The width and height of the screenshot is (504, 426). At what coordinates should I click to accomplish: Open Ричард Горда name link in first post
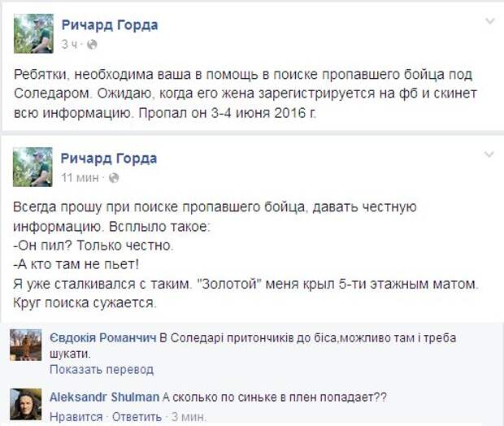pyautogui.click(x=110, y=25)
